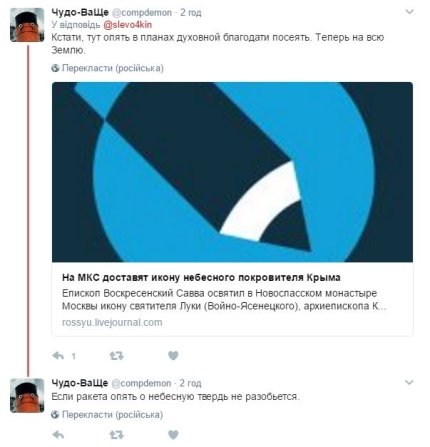Translate the second tweet from Russian
Viewport: 430px width, 447px height.
(113, 415)
